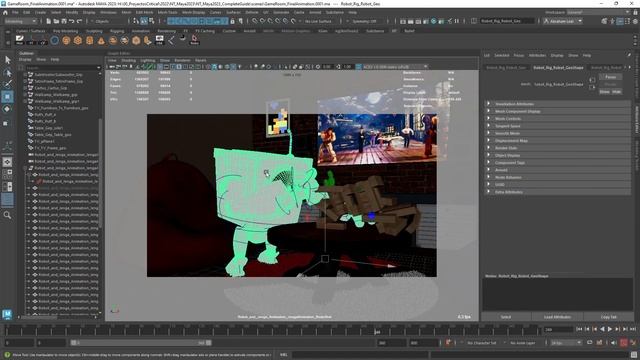The width and height of the screenshot is (640, 360).
Task: Click the Play forward button
Action: [x=610, y=329]
